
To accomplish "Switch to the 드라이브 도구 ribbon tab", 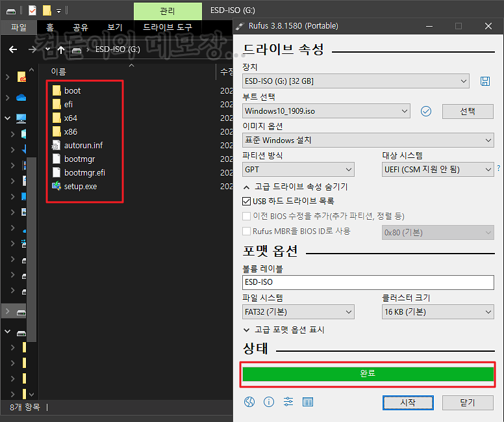I will coord(168,27).
